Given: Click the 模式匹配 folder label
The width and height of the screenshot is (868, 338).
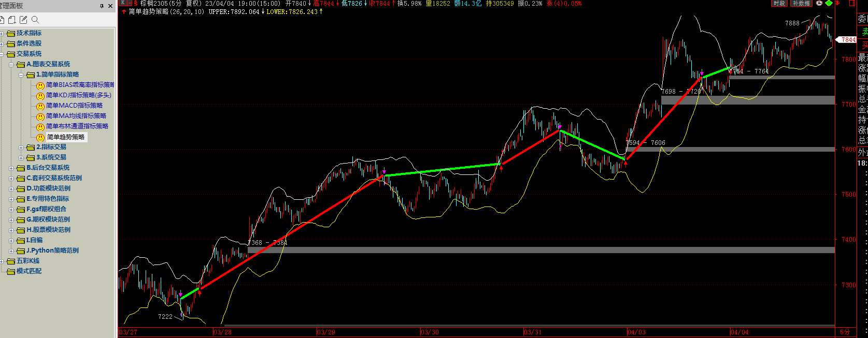Looking at the screenshot, I should [x=29, y=271].
